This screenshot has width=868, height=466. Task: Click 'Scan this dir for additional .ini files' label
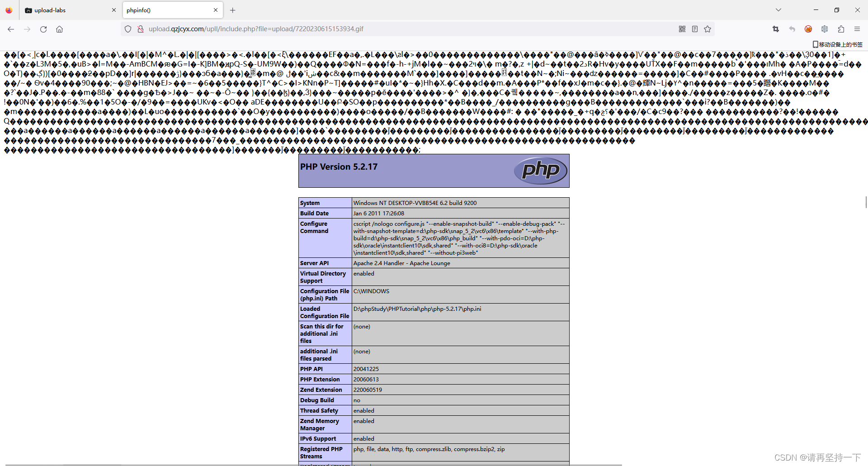click(322, 334)
